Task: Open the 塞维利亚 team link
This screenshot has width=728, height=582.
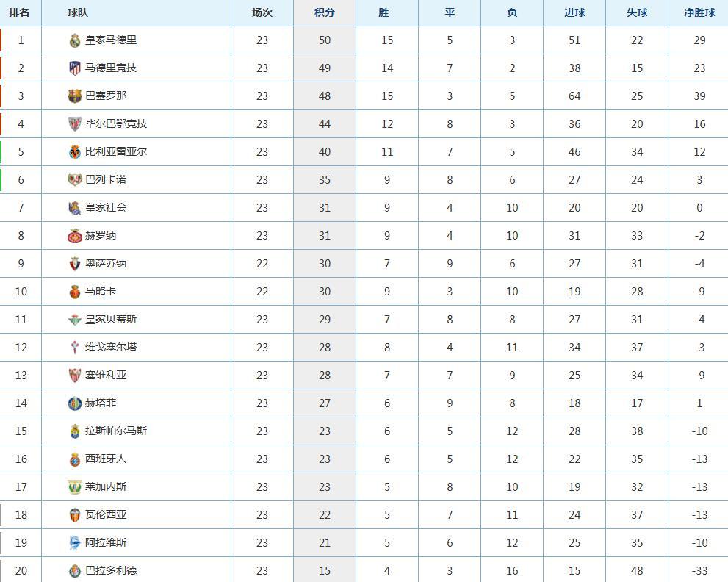Action: (106, 375)
